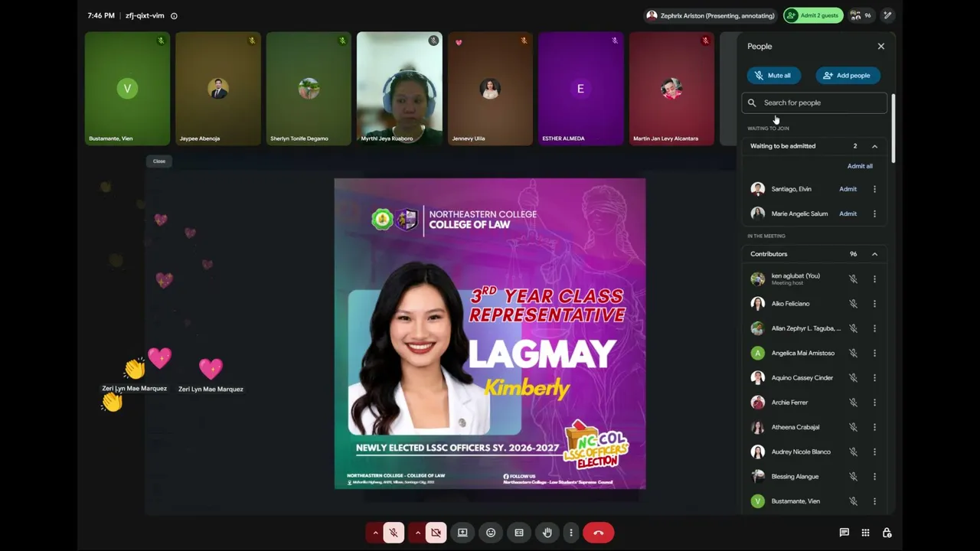Select Myrthl Jeya Ruaboro video tile

point(400,88)
